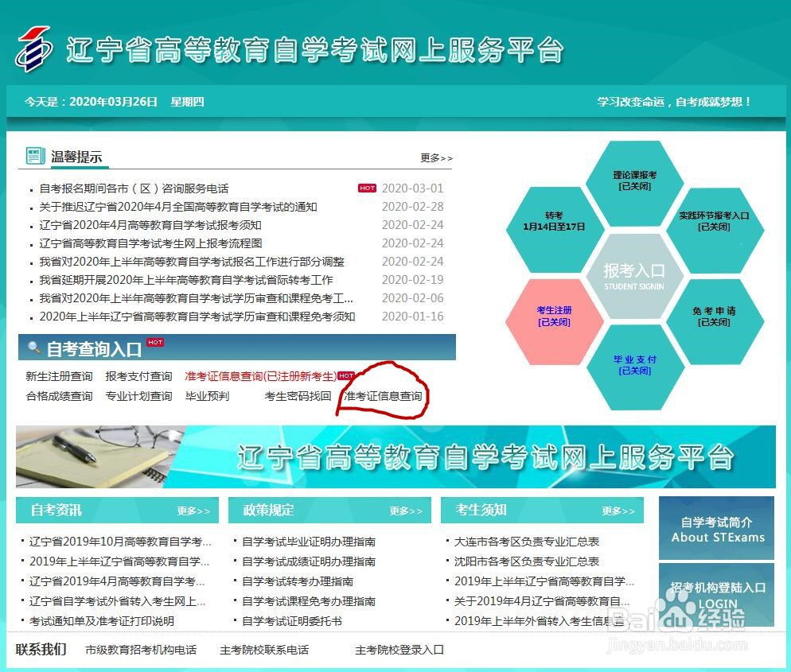
Task: Open 自学考试转考办理指南
Action: coord(298,581)
